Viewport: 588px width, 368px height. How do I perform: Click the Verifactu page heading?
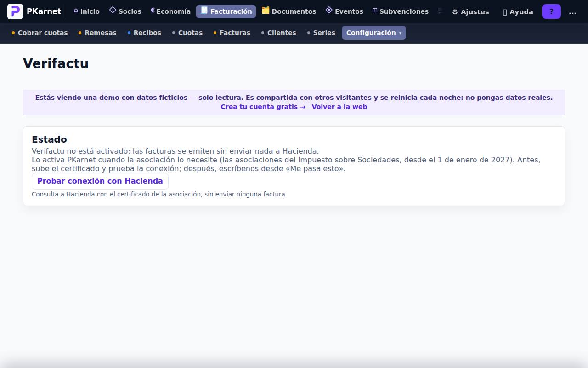point(56,63)
